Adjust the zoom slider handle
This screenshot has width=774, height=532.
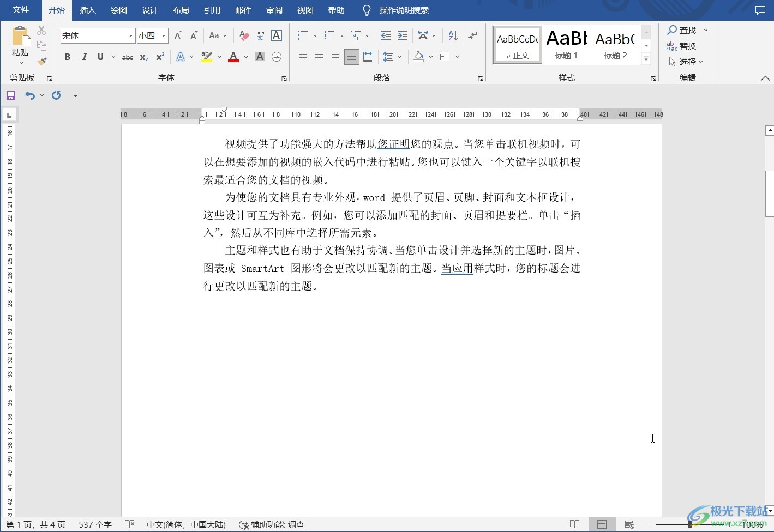pyautogui.click(x=690, y=524)
